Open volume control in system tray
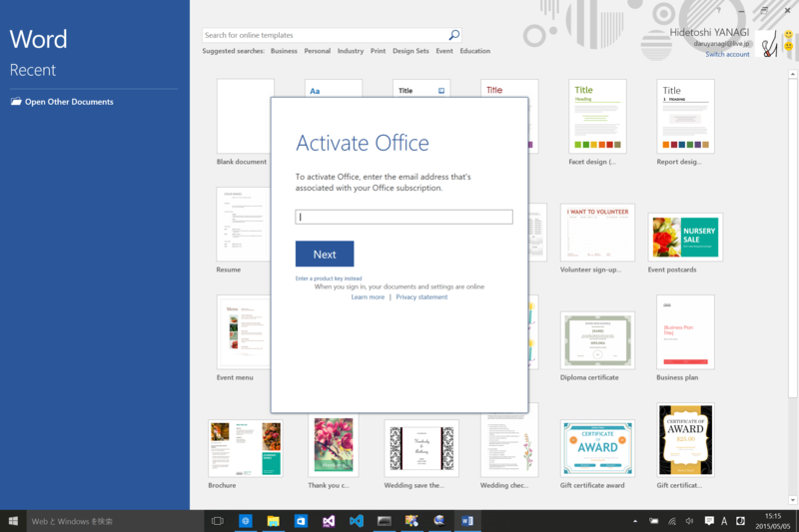This screenshot has height=532, width=799. [x=690, y=521]
